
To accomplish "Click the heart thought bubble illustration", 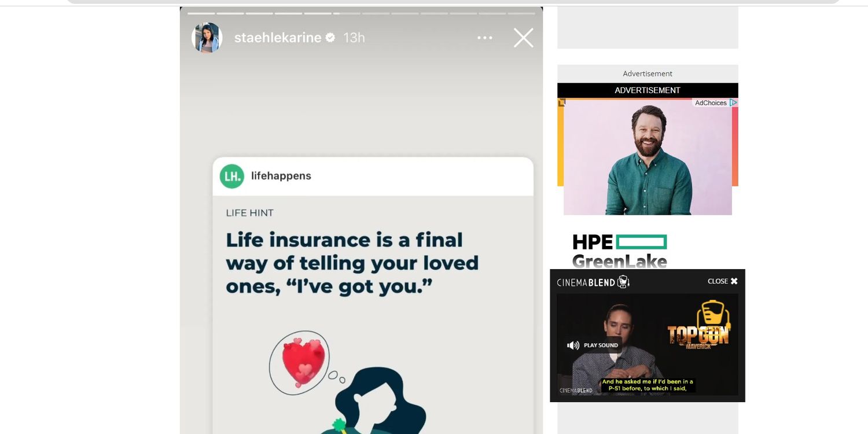I will click(299, 362).
